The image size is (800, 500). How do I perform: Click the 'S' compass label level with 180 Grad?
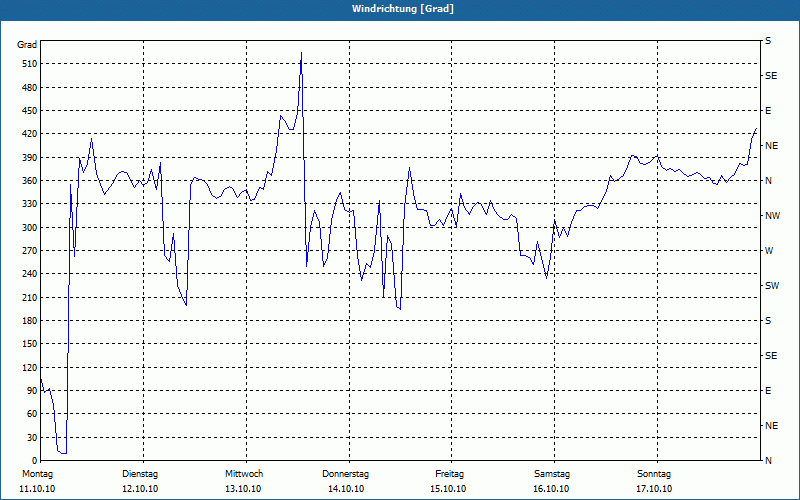pos(768,321)
